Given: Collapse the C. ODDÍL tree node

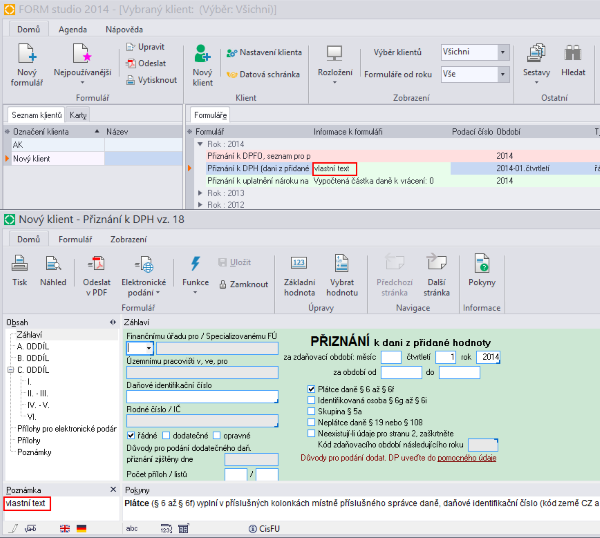Looking at the screenshot, I should [x=11, y=370].
